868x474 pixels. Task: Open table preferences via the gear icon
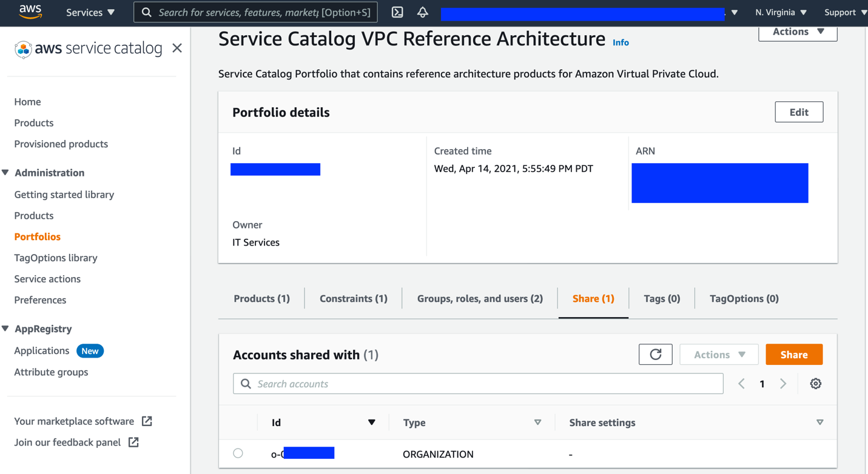coord(816,383)
